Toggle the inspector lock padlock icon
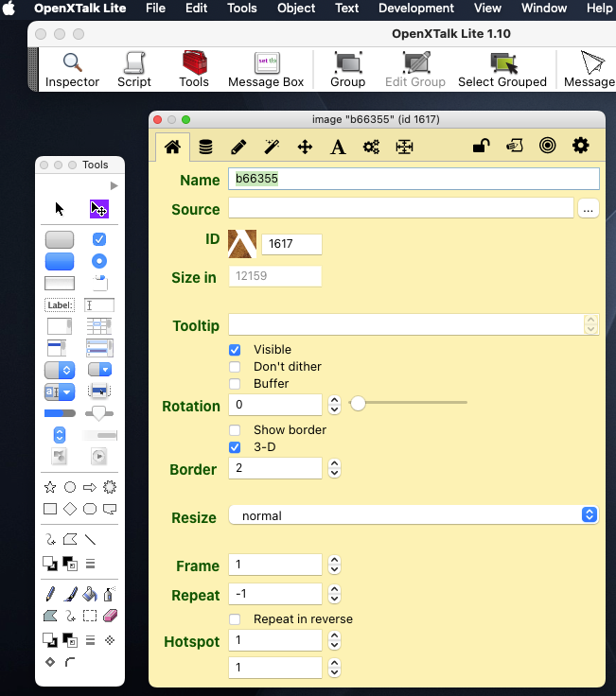The image size is (616, 696). (481, 146)
